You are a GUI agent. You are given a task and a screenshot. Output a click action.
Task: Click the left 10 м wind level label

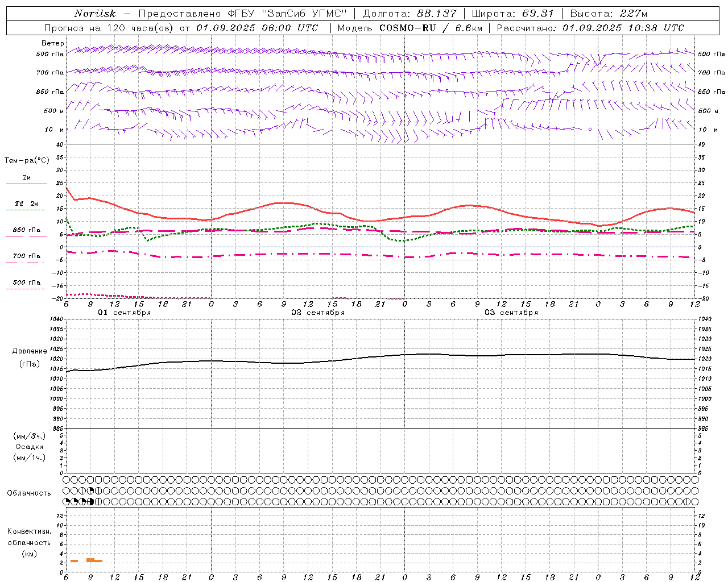coord(55,130)
